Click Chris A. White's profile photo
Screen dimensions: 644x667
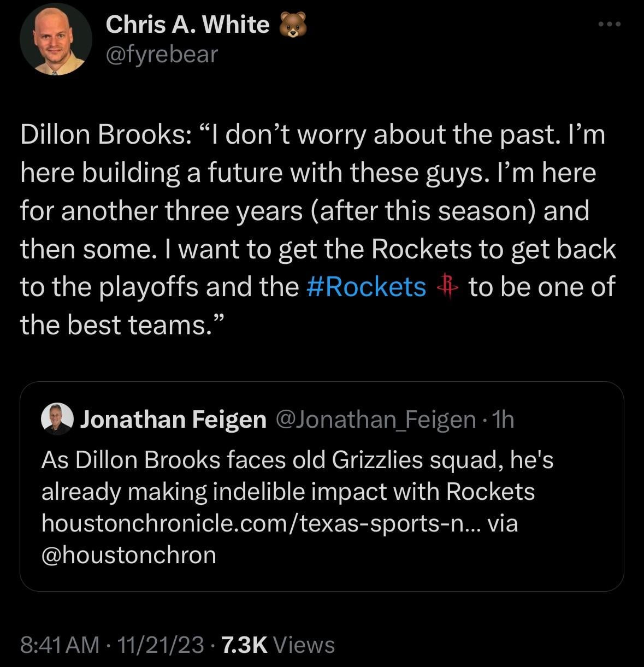click(55, 42)
